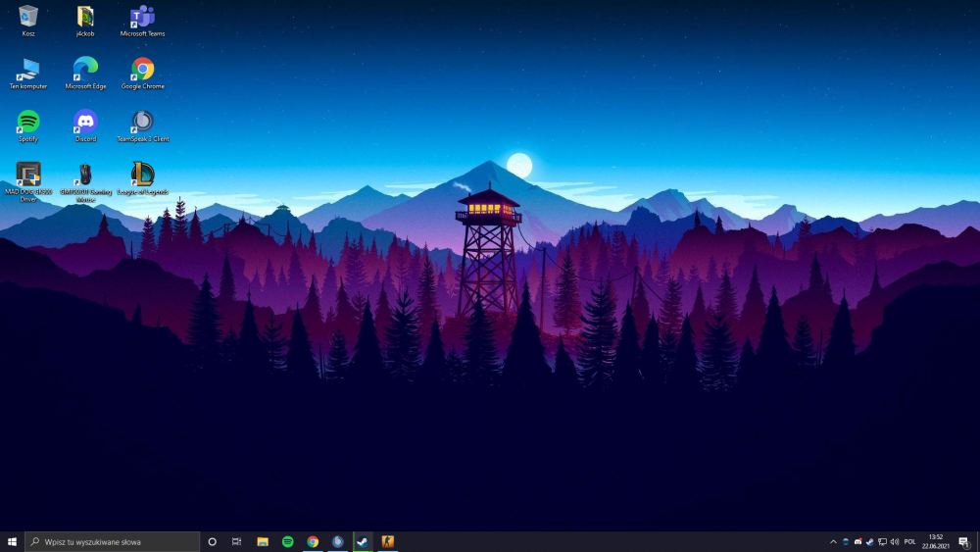Select the Microsoft Teams desktop shortcut
Viewport: 980px width, 552px height.
click(142, 22)
